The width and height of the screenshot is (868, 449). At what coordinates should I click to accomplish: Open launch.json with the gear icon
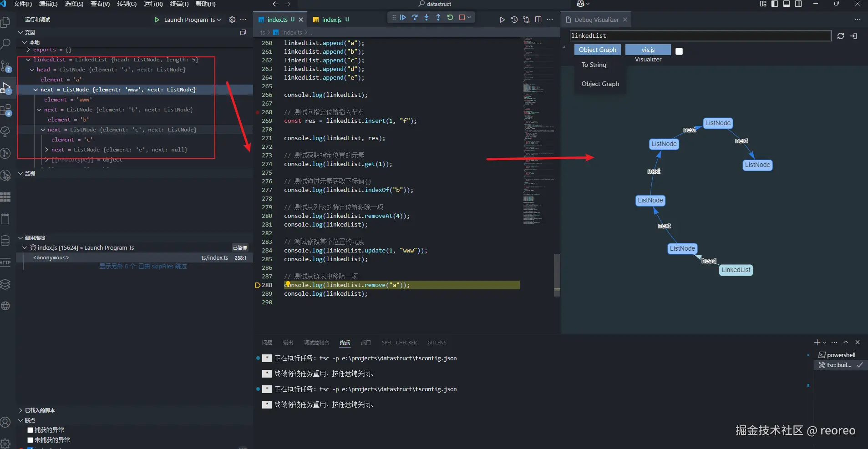click(232, 20)
